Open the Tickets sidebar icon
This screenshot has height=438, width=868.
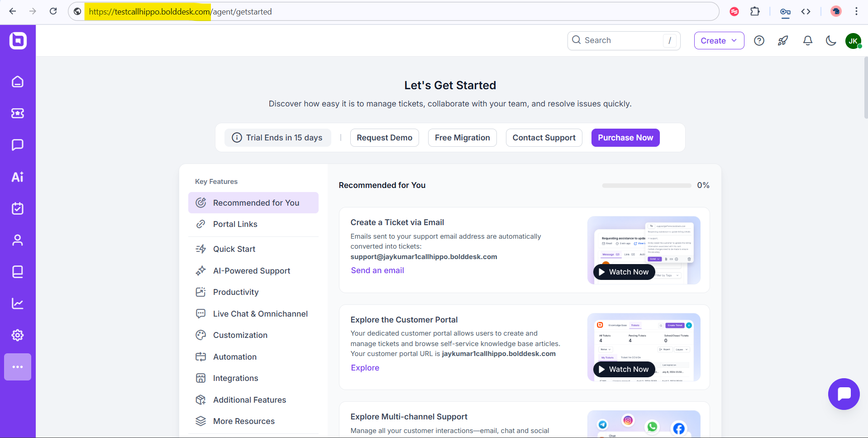point(18,113)
